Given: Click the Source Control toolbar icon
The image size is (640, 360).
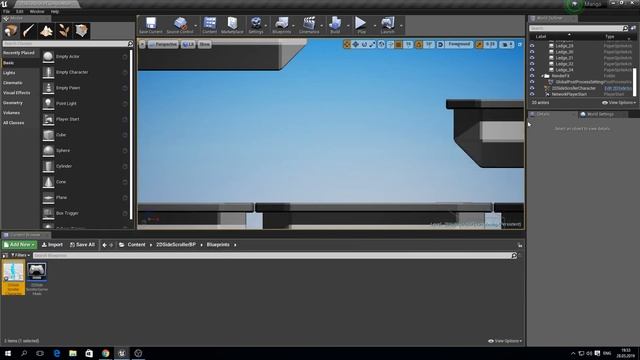Looking at the screenshot, I should [x=180, y=25].
